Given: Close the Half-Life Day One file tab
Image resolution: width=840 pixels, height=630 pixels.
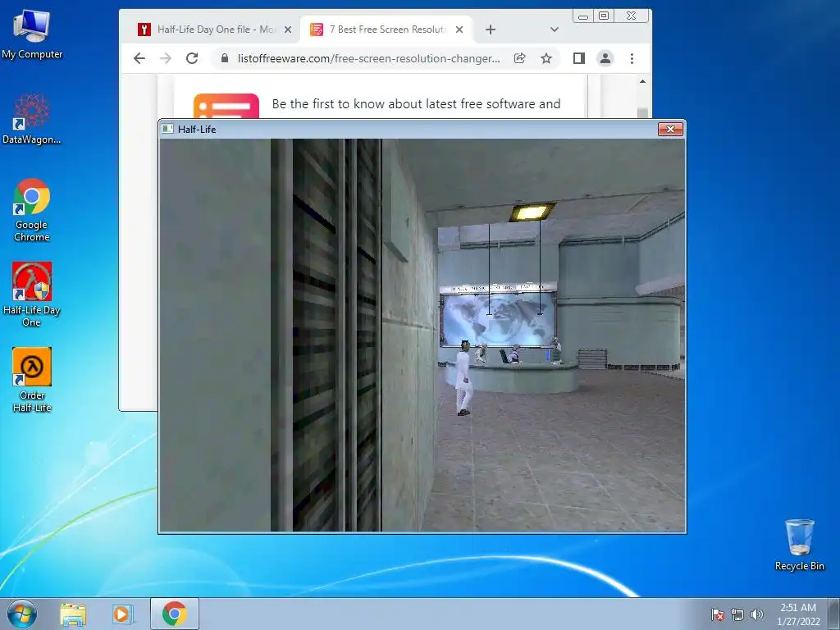Looking at the screenshot, I should click(x=288, y=30).
